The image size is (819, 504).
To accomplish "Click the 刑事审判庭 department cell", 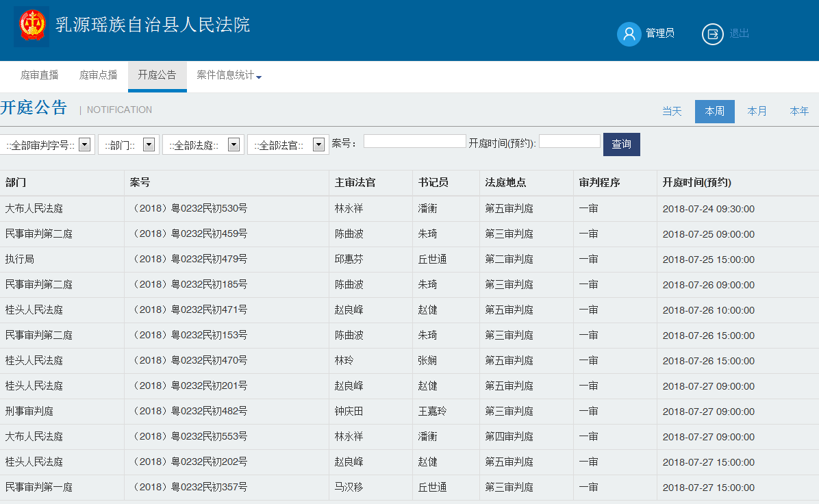I will [x=29, y=411].
